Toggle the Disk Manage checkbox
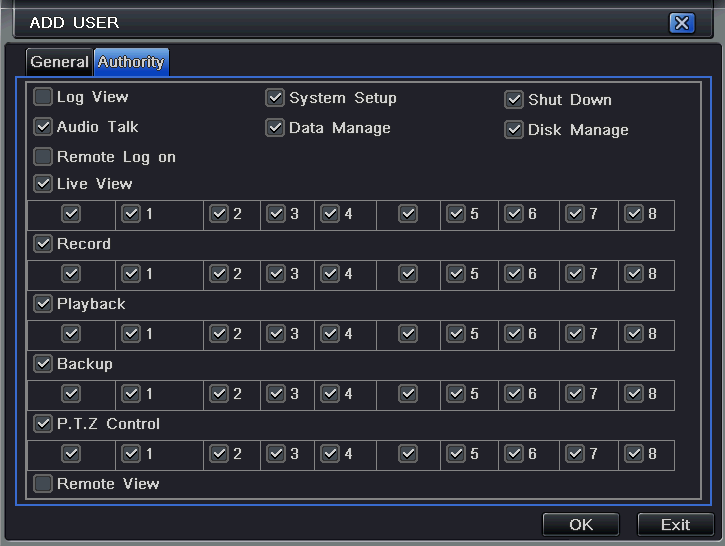The width and height of the screenshot is (725, 546). (x=514, y=130)
